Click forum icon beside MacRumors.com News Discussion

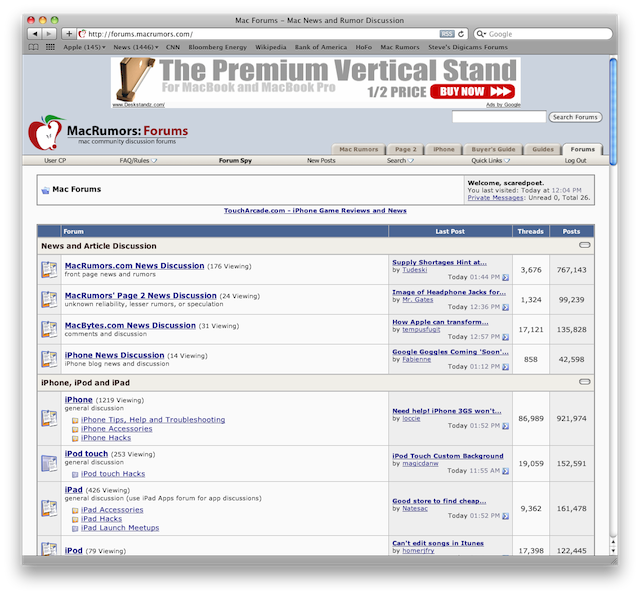[49, 270]
